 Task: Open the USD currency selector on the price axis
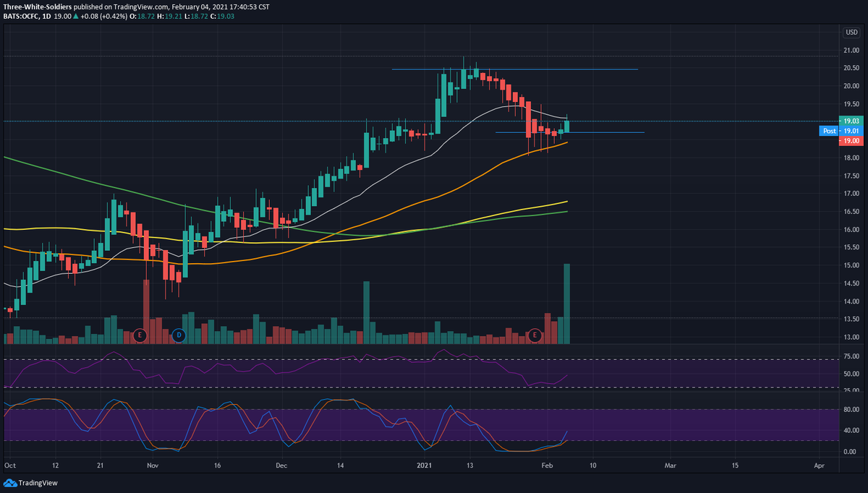(850, 32)
